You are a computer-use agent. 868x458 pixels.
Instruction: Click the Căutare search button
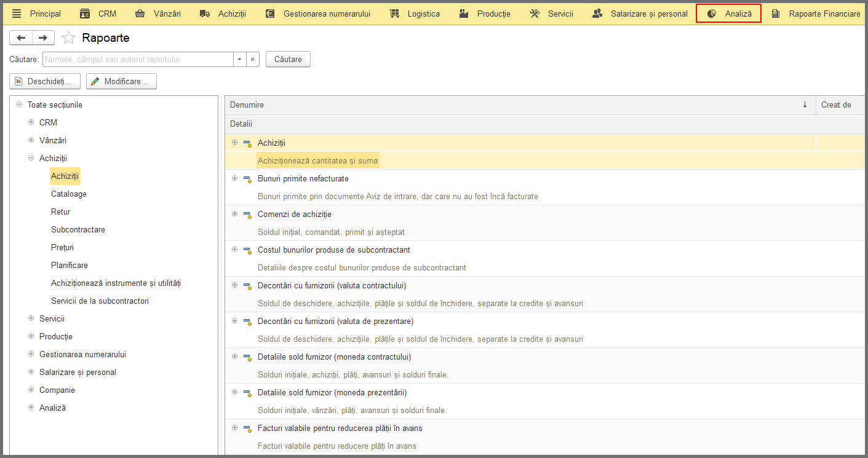tap(288, 60)
